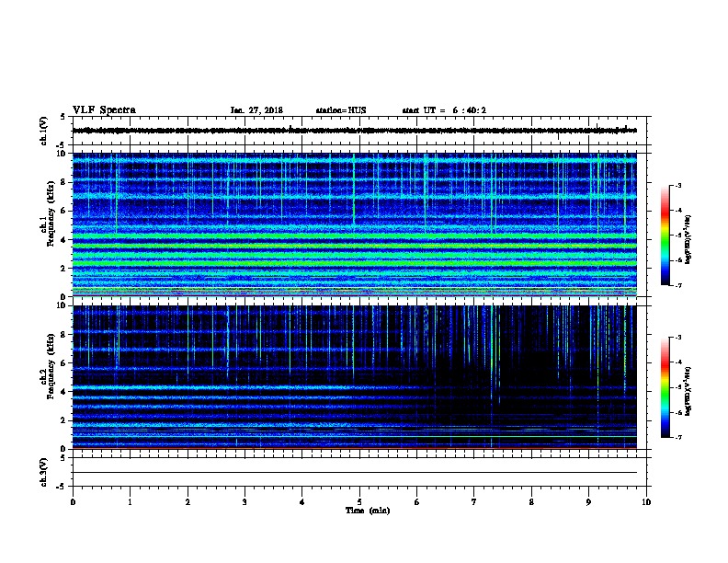Click the ch.1 frequency tick label "8"
The height and width of the screenshot is (563, 728).
[63, 182]
